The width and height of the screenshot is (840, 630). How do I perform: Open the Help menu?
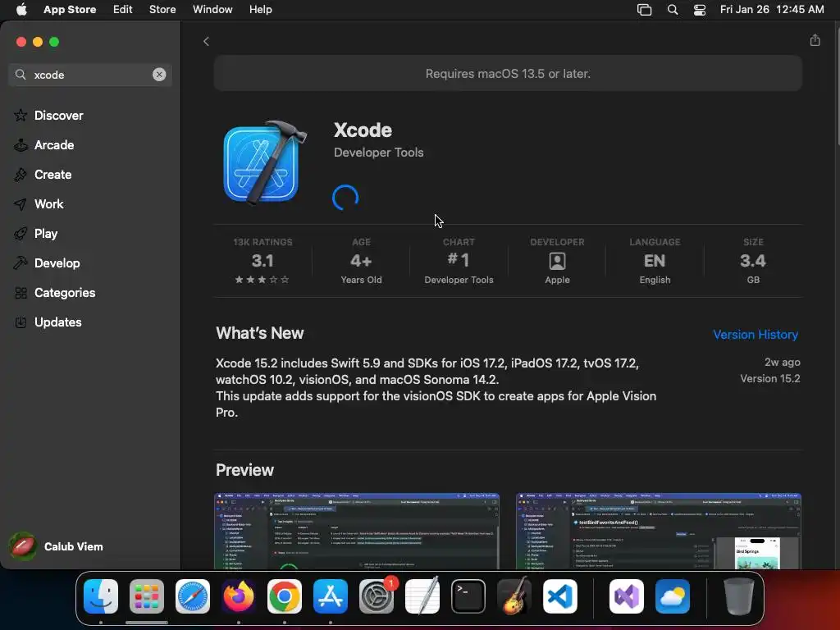(260, 9)
